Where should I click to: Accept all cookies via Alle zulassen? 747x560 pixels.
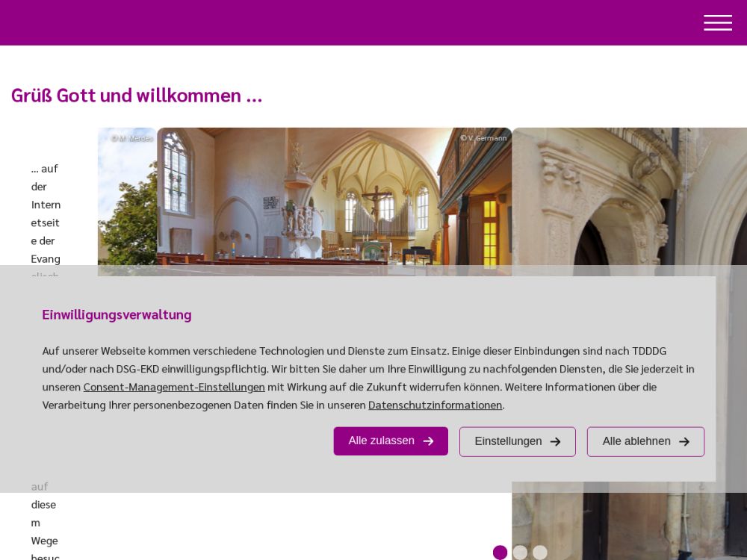(x=390, y=441)
